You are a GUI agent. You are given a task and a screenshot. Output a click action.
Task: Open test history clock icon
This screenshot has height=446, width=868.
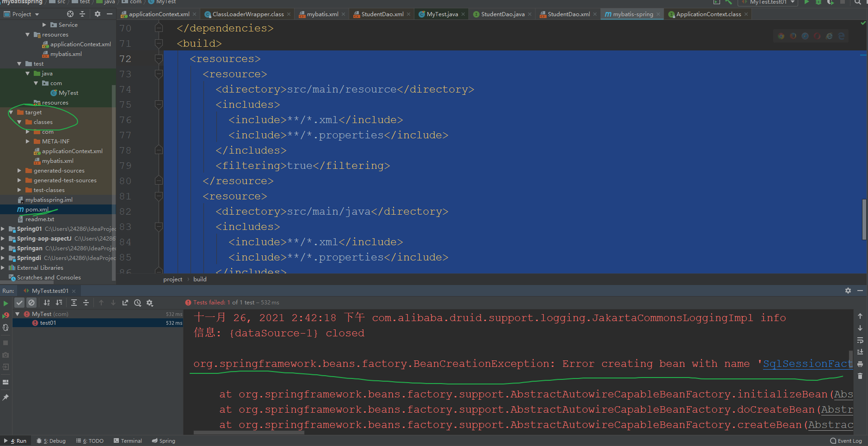pos(137,303)
